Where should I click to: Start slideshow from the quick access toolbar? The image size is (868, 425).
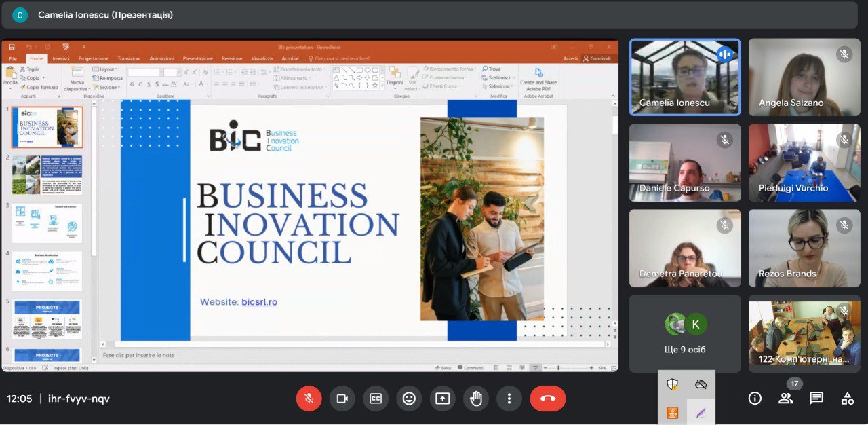point(66,47)
